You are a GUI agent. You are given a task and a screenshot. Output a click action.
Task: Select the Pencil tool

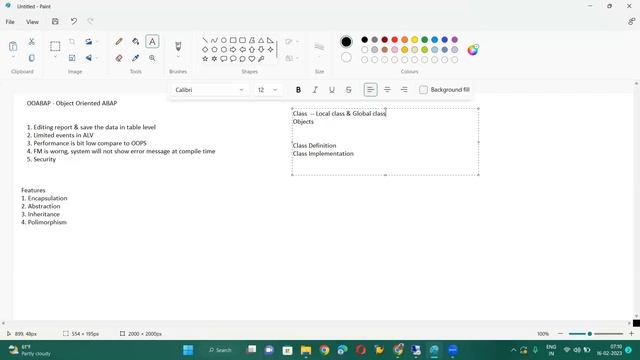[x=119, y=42]
